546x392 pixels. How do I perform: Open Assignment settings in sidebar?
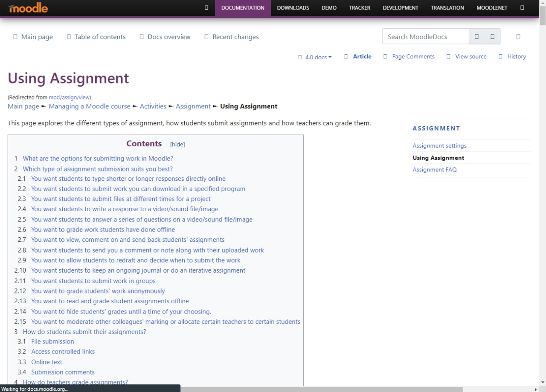(439, 145)
